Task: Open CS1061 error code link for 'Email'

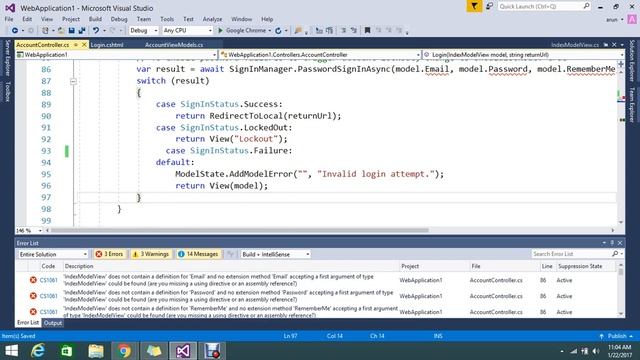Action: point(49,280)
